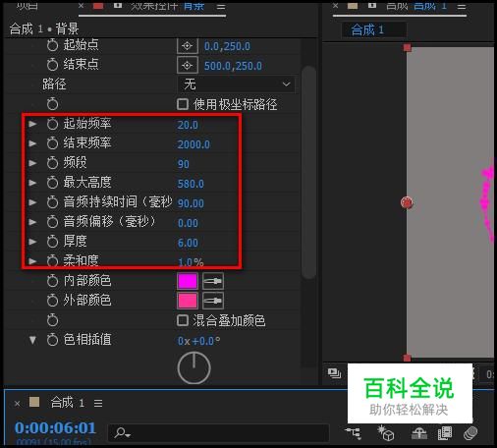Toggle stopwatch for 起始频率
This screenshot has height=448, width=497.
[x=52, y=124]
